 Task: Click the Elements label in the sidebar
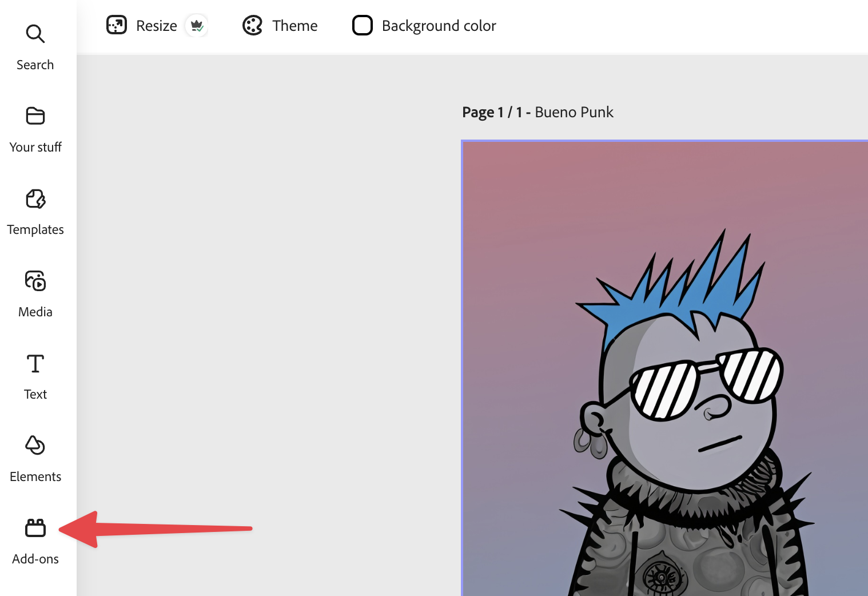click(35, 476)
